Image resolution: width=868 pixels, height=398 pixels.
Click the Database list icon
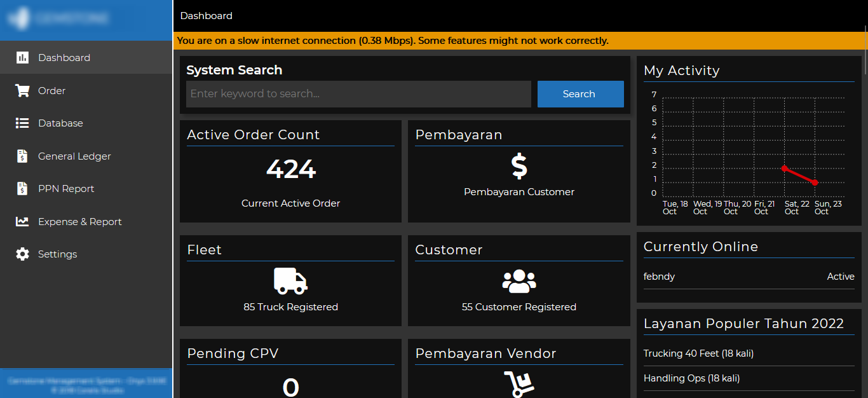22,123
